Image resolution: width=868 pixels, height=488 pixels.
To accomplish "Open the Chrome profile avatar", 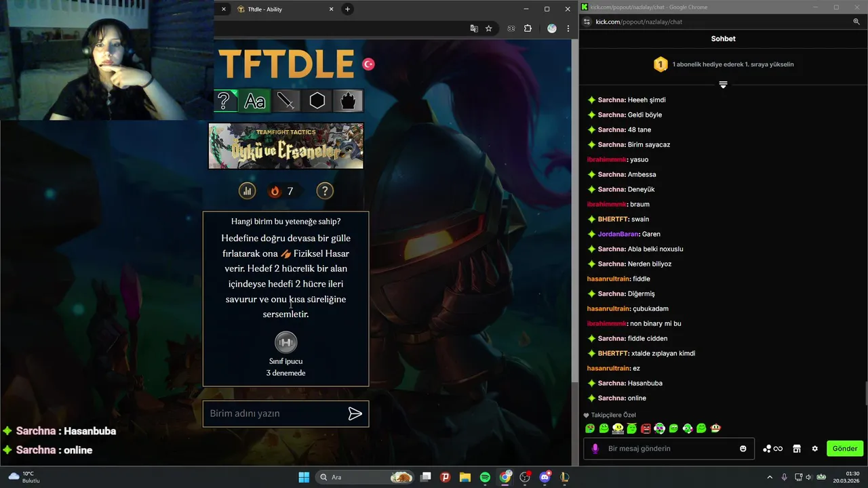I will click(x=552, y=28).
